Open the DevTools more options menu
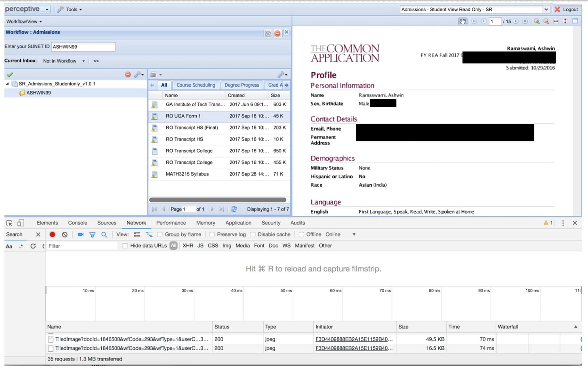This screenshot has width=588, height=372. click(563, 223)
